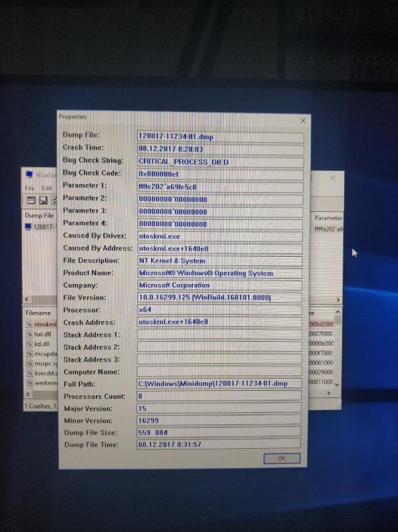Click the ksecdd.sys driver file icon
This screenshot has height=532, width=398.
pyautogui.click(x=29, y=373)
